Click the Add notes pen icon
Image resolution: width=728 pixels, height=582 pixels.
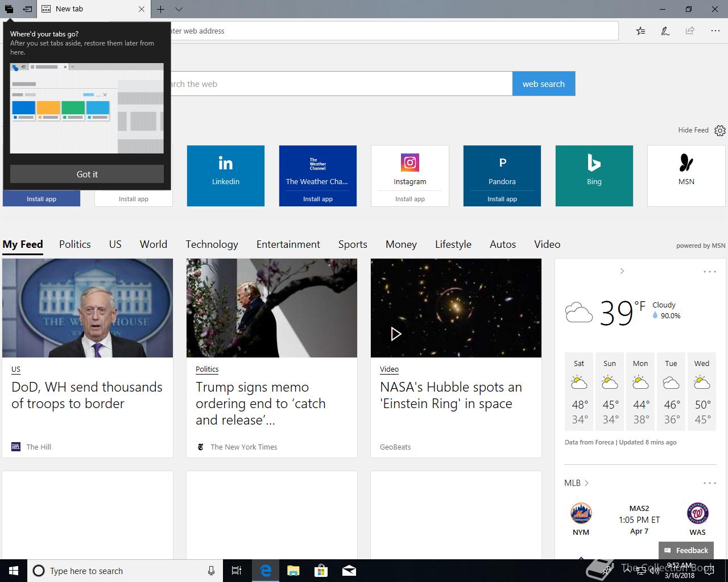[665, 31]
